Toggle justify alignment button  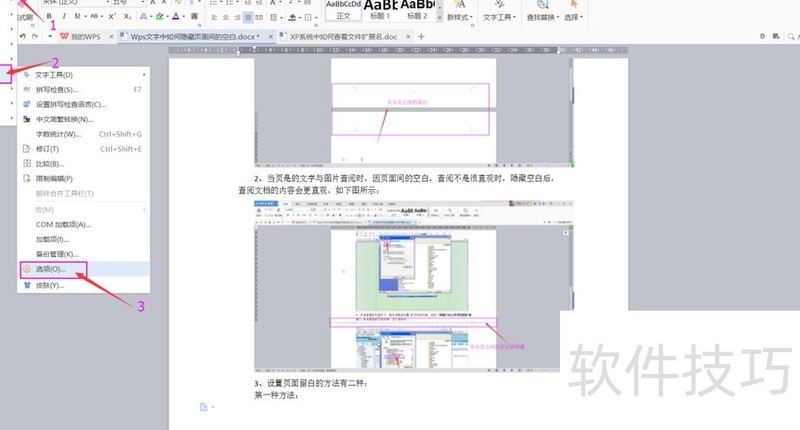tap(248, 17)
